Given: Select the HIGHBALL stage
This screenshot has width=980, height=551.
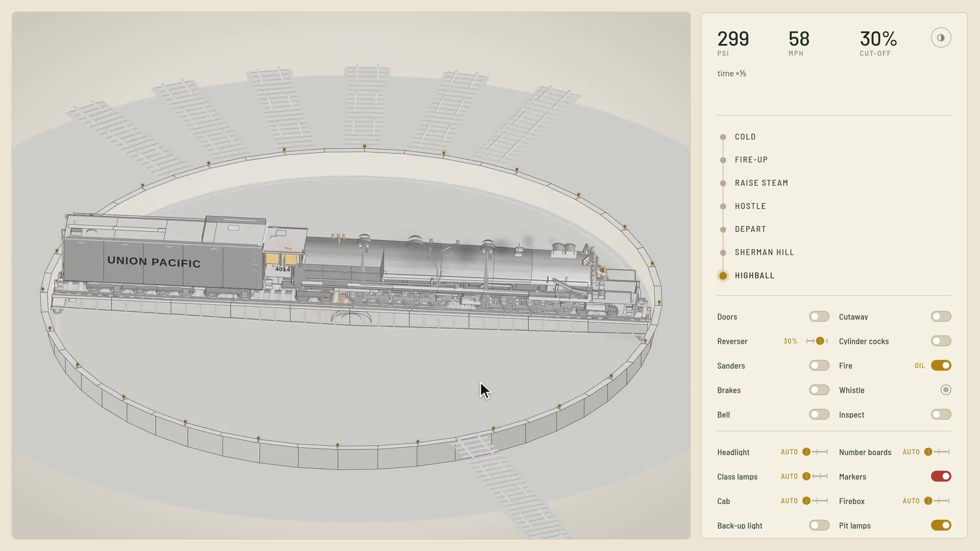Looking at the screenshot, I should [x=754, y=275].
